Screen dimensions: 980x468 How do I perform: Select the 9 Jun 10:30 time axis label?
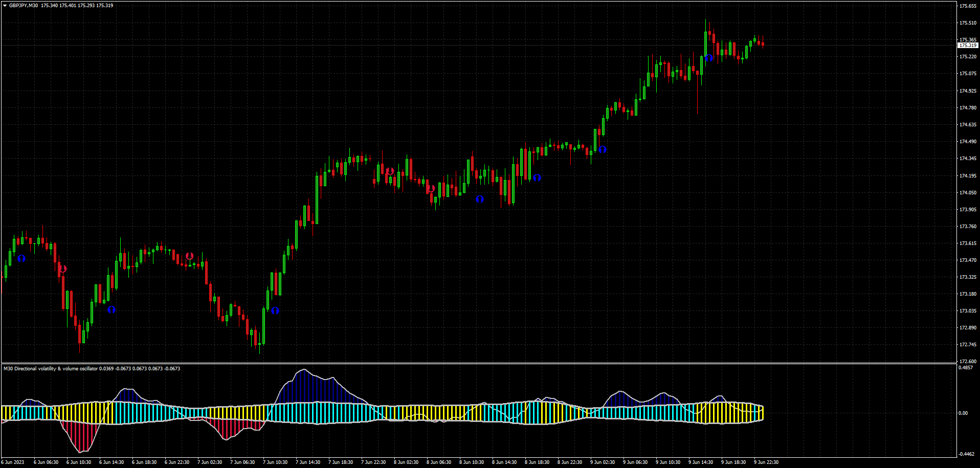point(668,462)
